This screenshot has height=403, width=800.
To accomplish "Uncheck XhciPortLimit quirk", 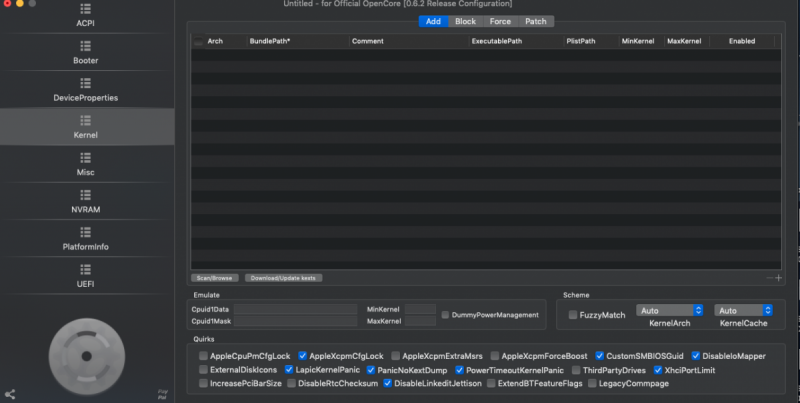I will pos(658,370).
